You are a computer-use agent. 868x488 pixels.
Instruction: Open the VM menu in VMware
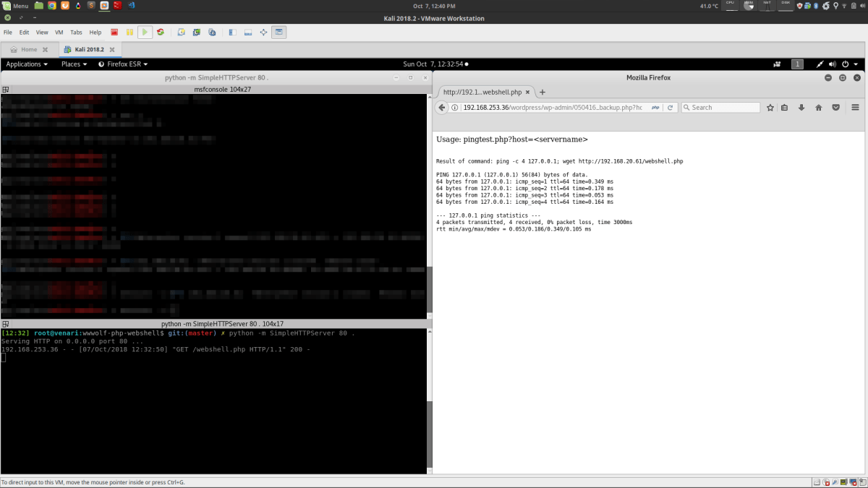[x=59, y=33]
